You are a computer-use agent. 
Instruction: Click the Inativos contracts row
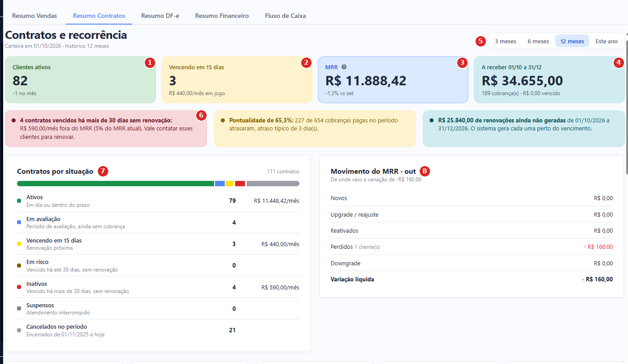158,287
